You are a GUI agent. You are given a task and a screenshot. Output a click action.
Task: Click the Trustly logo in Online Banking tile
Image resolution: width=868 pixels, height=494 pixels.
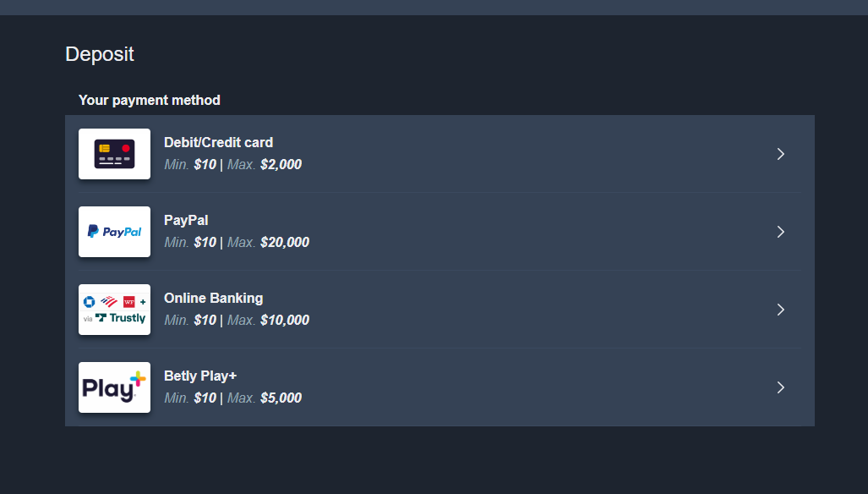[x=120, y=318]
